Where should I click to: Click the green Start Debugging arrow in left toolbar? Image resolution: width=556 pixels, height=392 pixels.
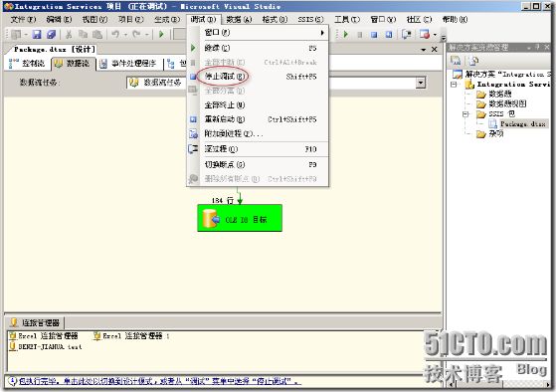coord(162,35)
